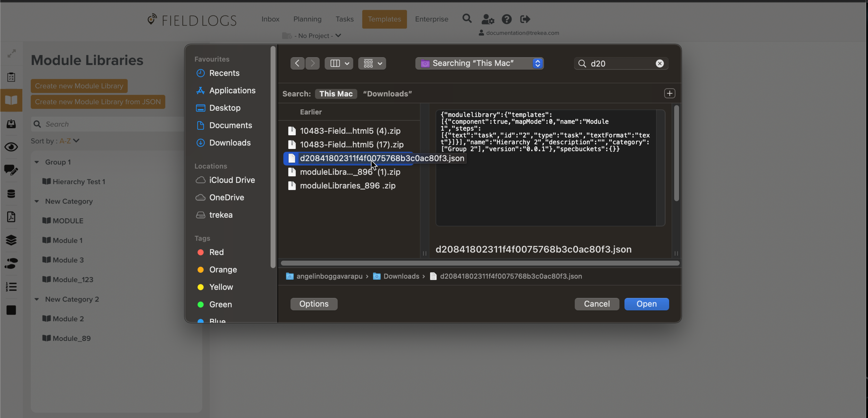Select the database icon in sidebar

point(11,194)
